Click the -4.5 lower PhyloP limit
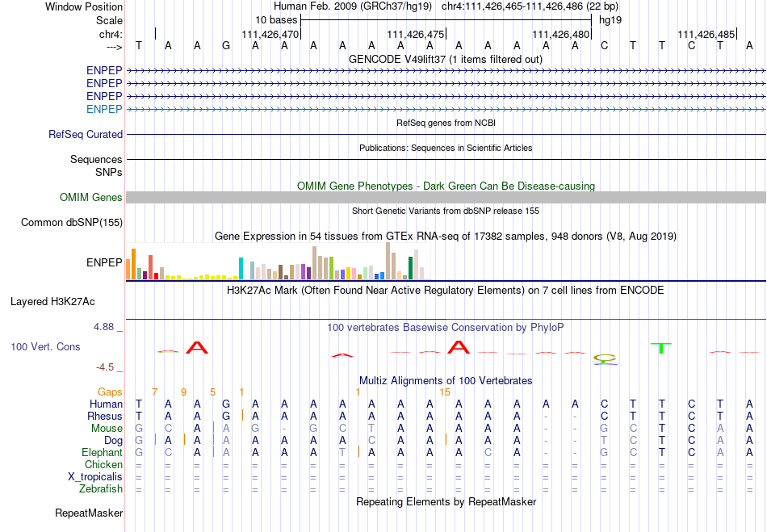767x532 pixels. (104, 367)
